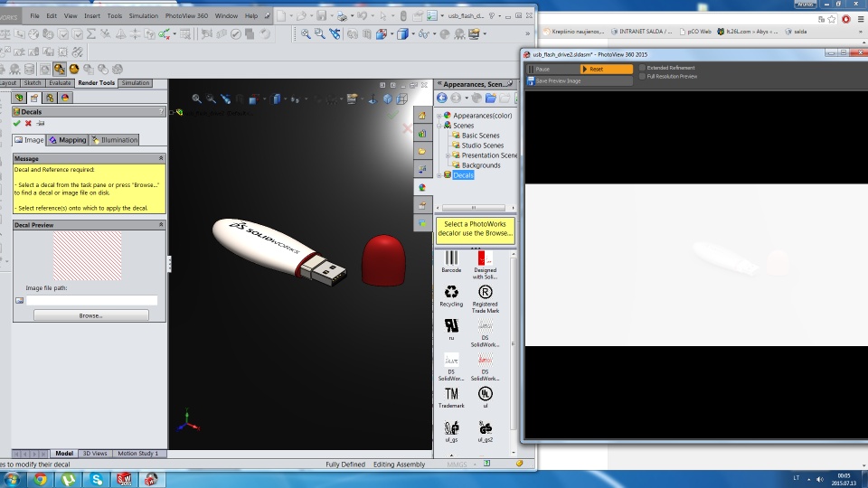Open the SolidWorks Resources home tab
868x488 pixels.
422,115
